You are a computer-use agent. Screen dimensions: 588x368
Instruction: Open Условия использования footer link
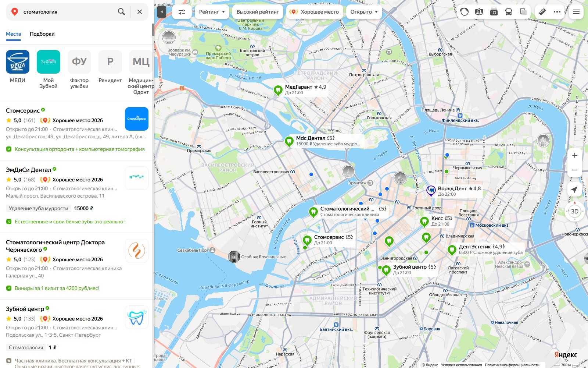(461, 365)
